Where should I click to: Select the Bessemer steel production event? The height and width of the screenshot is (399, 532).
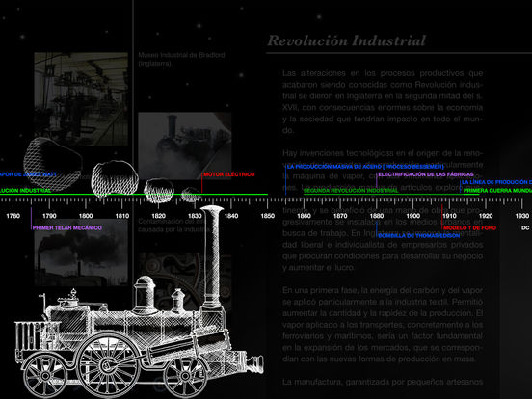(x=365, y=167)
